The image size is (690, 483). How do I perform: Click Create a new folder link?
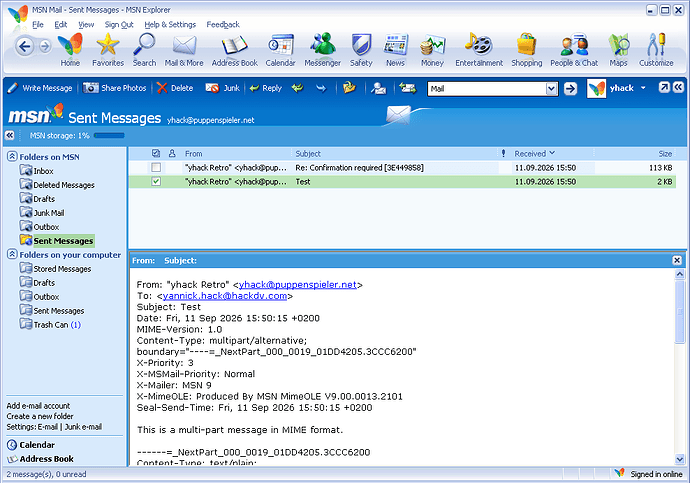click(40, 416)
